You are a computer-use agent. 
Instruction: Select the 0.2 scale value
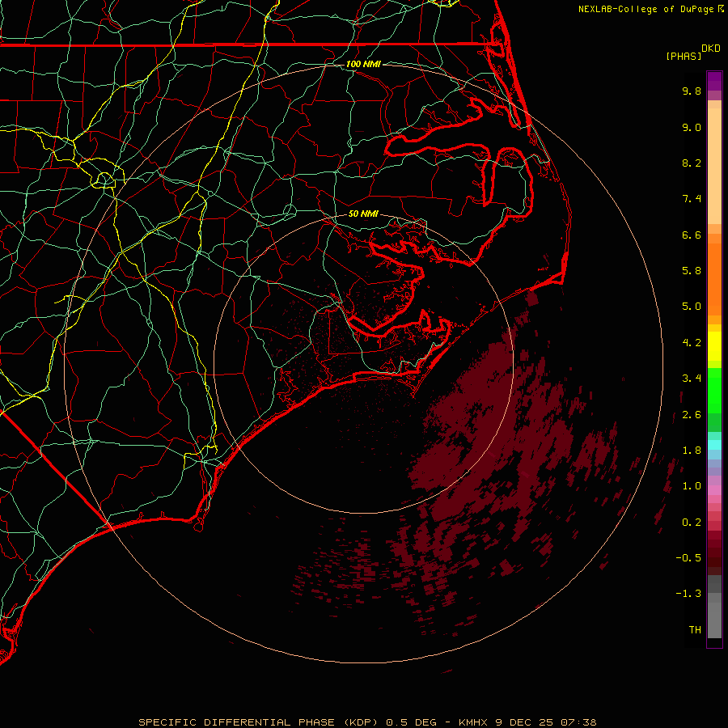692,523
